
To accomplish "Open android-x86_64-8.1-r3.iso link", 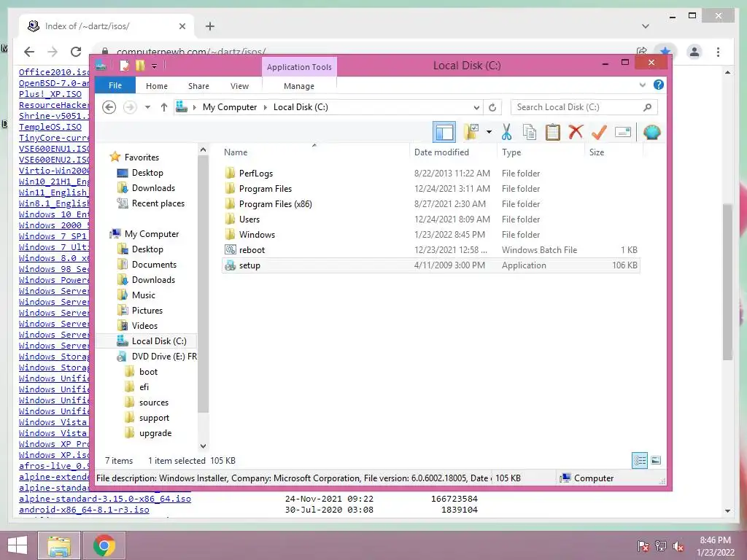I will click(x=84, y=510).
